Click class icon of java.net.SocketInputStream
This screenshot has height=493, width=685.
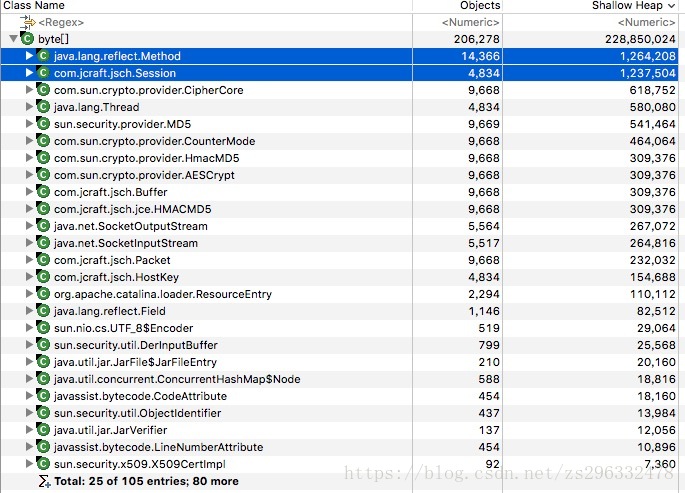tap(43, 243)
